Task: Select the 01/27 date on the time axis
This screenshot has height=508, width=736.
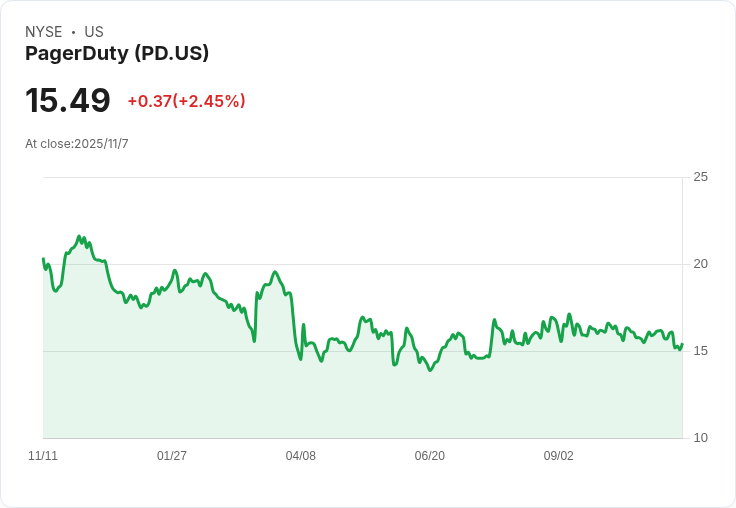Action: pyautogui.click(x=172, y=456)
